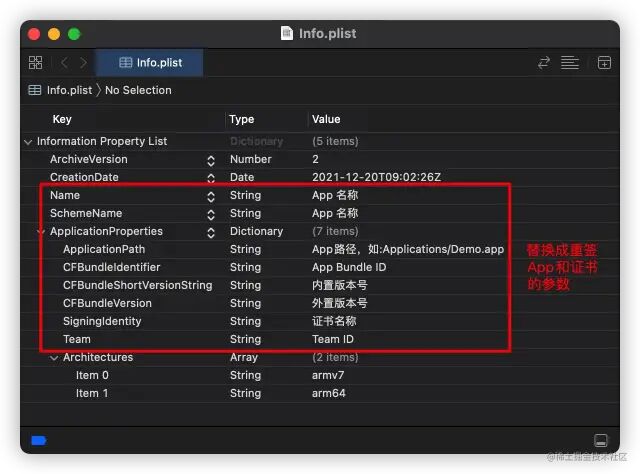Click the Value column header
The height and width of the screenshot is (474, 640).
point(326,119)
